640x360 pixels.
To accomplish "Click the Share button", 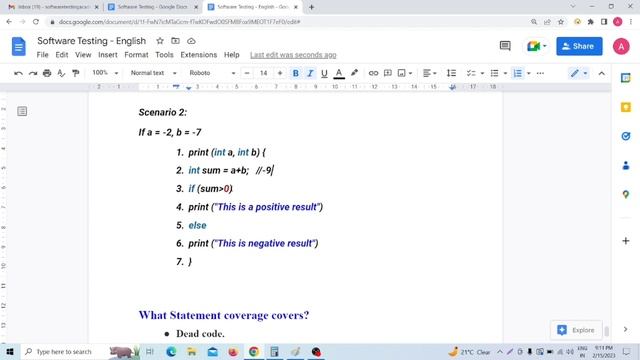I will click(x=579, y=46).
